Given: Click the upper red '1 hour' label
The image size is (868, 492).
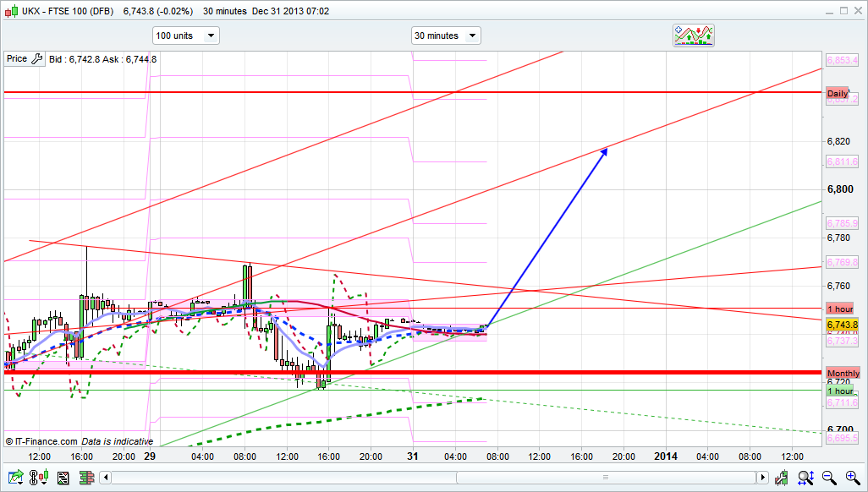Looking at the screenshot, I should point(840,309).
